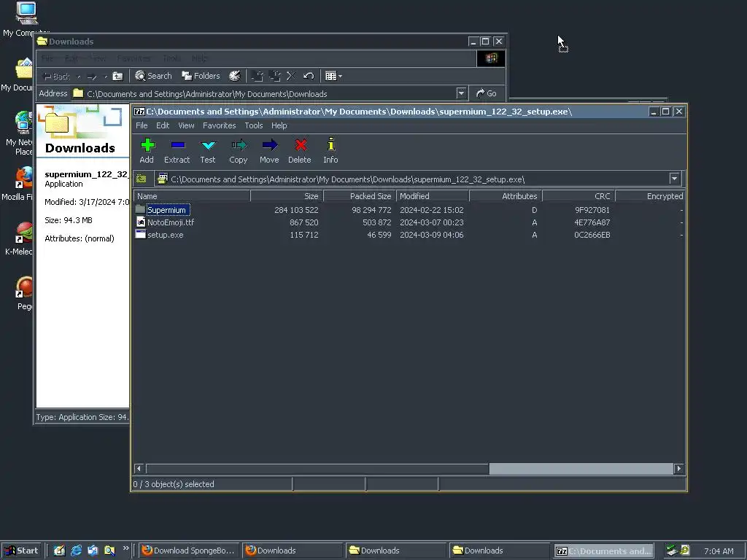Sort by the CRC column header
Viewport: 747px width, 560px height.
pos(578,196)
